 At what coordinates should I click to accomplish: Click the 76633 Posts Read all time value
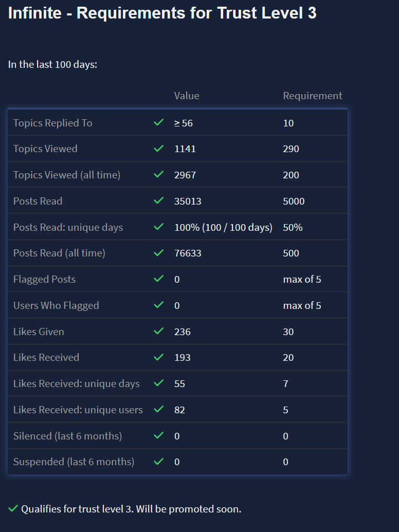point(188,253)
